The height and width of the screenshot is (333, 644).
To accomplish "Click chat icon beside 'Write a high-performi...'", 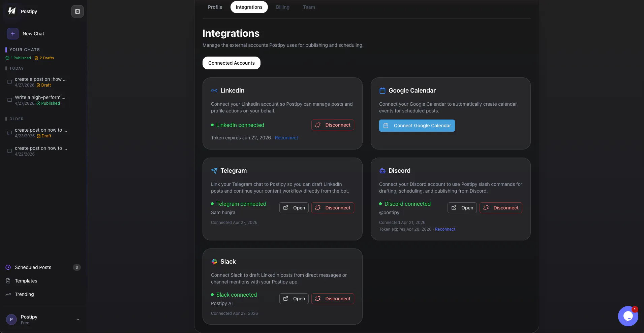I will [x=10, y=100].
